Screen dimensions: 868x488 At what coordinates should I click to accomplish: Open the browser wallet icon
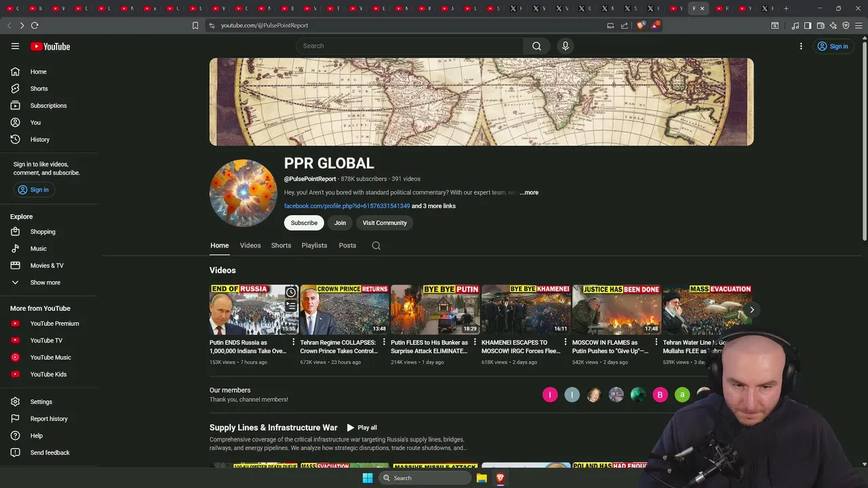point(821,25)
